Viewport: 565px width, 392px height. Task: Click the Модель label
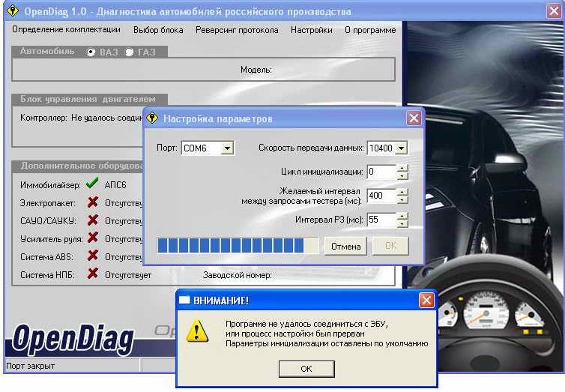[256, 70]
